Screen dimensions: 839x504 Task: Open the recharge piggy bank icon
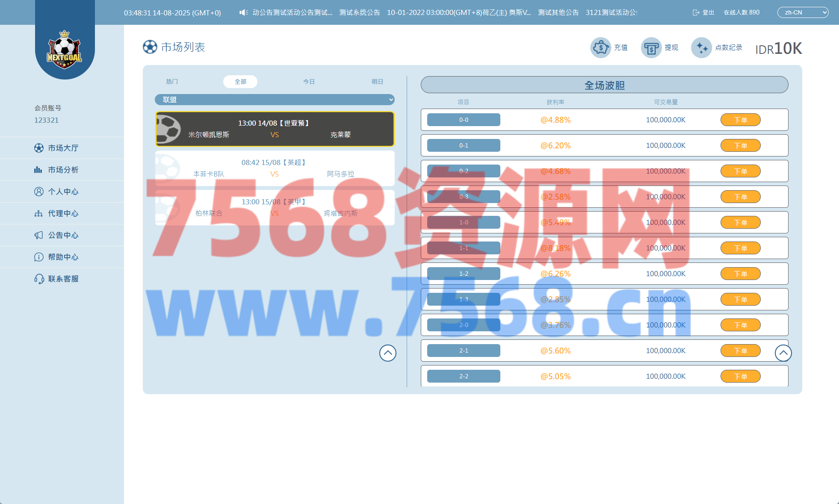pos(600,47)
